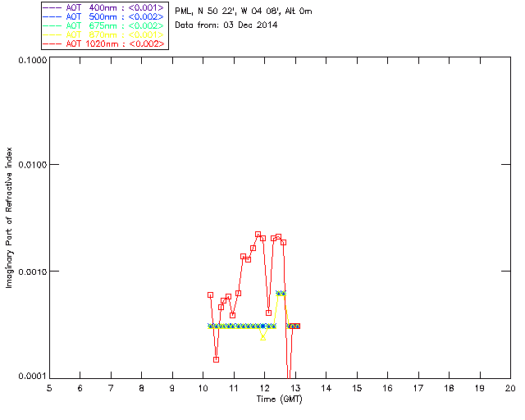Click the AOT 500nm legend entry

point(104,16)
